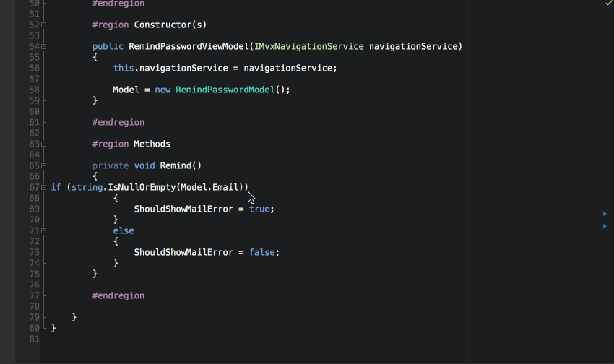Click the 'true' literal on line 69

tap(259, 209)
